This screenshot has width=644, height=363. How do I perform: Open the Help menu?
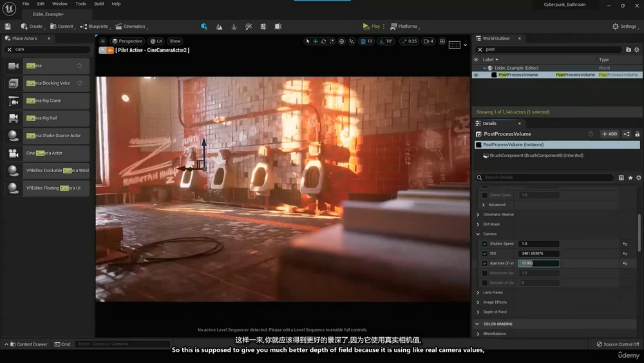pos(116,4)
